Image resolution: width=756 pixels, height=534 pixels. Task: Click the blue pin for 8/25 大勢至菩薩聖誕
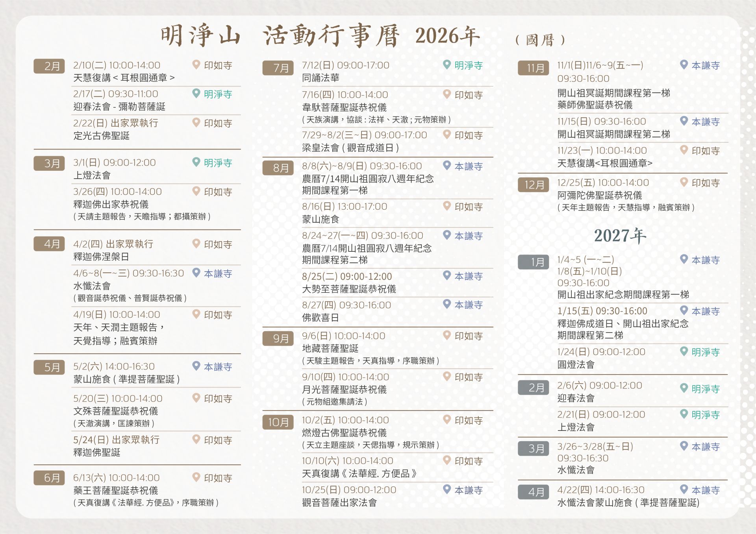tap(447, 275)
